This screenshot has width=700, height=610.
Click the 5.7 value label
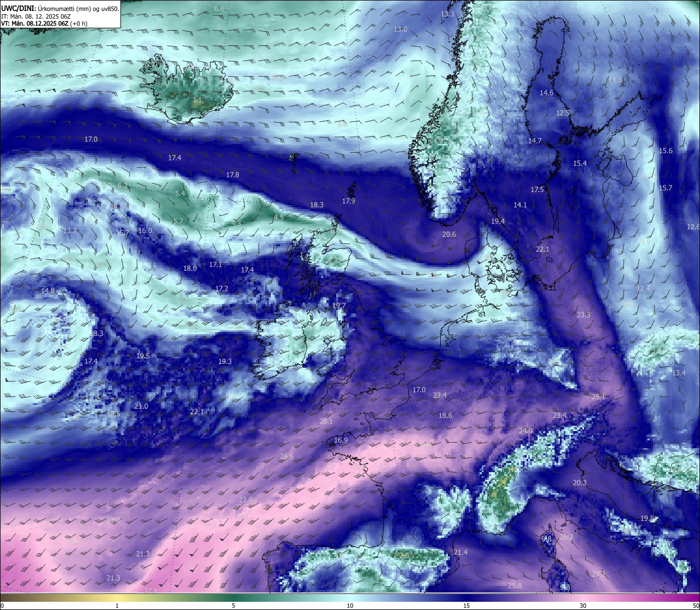click(178, 221)
